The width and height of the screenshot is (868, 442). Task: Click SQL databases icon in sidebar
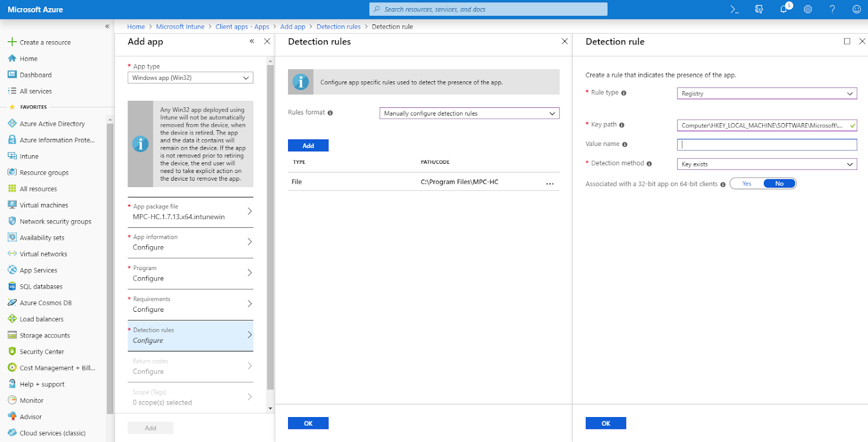pyautogui.click(x=12, y=286)
